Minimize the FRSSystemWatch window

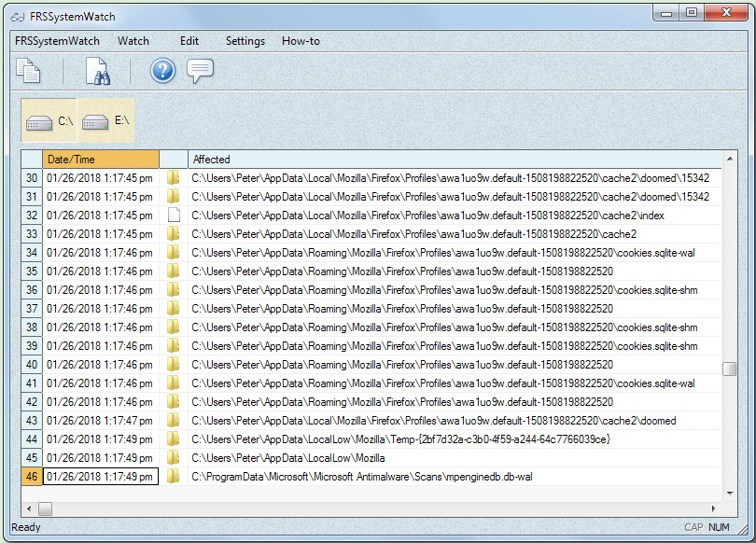click(x=666, y=13)
